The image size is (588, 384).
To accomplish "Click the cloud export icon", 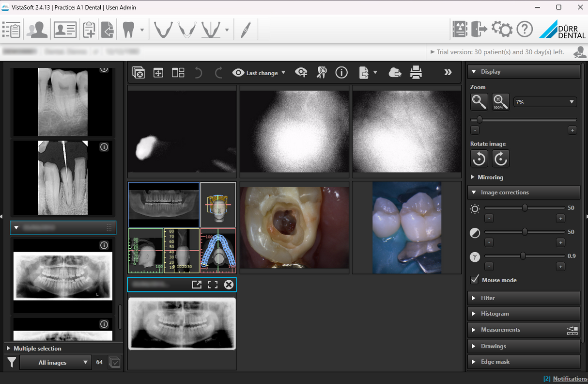I will click(x=395, y=73).
